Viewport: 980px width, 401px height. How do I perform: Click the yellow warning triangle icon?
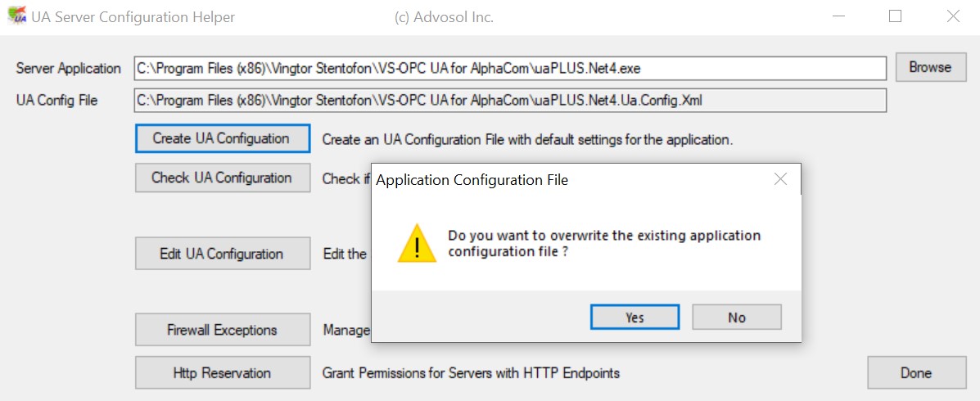pos(417,243)
